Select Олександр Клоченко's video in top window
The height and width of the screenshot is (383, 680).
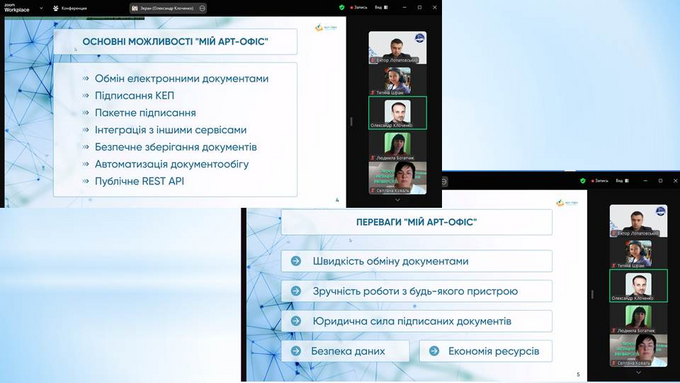point(397,113)
